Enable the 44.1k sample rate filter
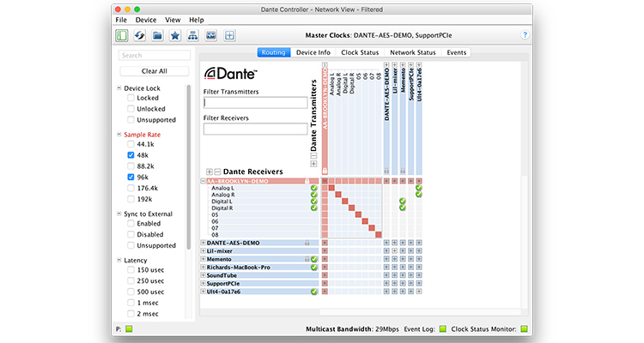The width and height of the screenshot is (644, 343). [x=131, y=144]
